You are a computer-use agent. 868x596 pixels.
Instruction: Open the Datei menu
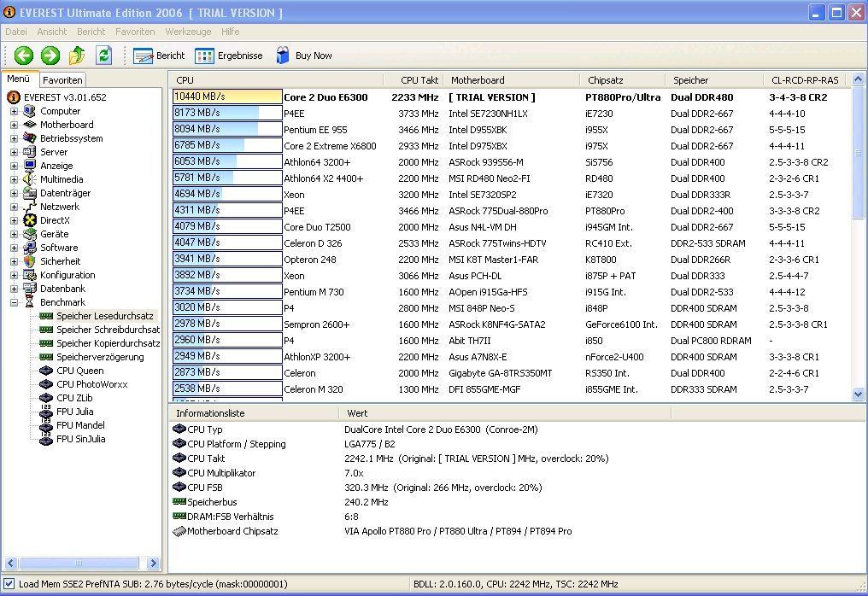tap(16, 32)
